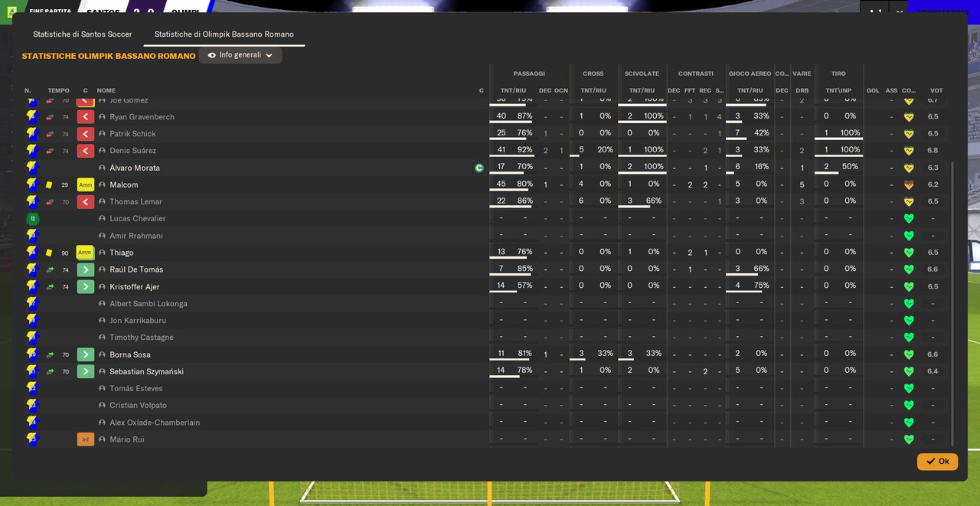Screen dimensions: 980x506
Task: Sort by the TEMPO column header
Action: pyautogui.click(x=58, y=90)
